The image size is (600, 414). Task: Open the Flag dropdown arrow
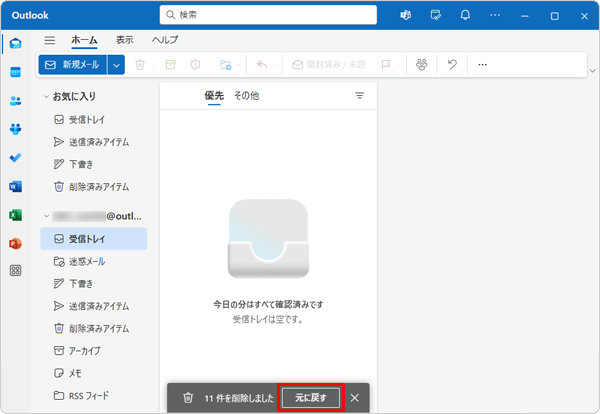point(398,65)
